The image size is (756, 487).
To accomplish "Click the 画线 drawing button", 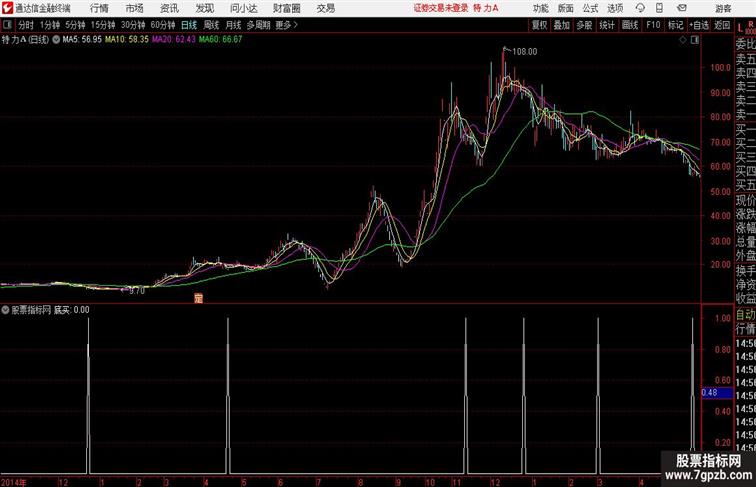I will point(630,25).
